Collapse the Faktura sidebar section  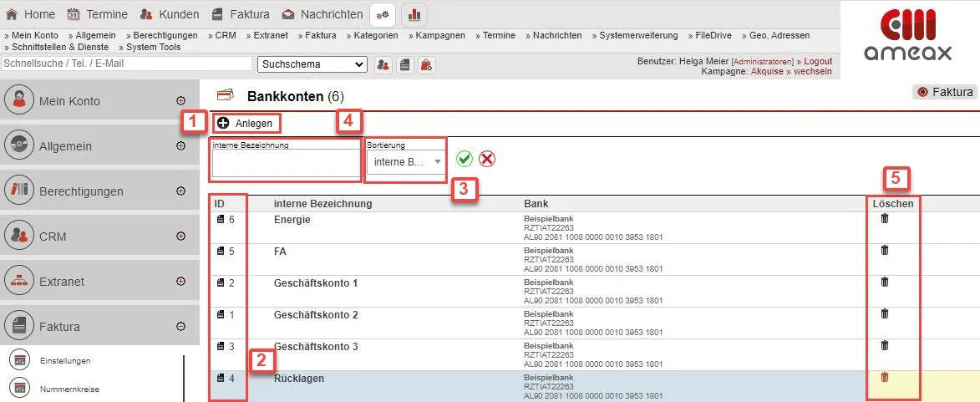point(180,326)
